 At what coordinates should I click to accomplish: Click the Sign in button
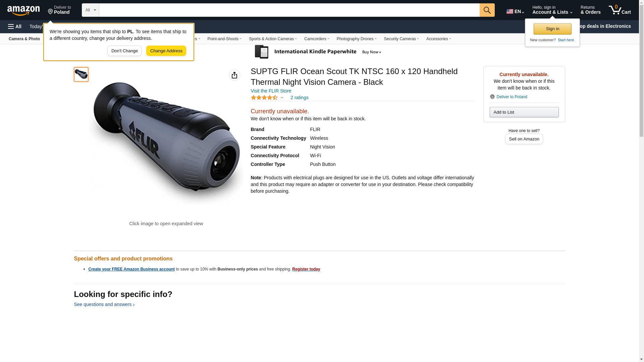click(x=552, y=29)
